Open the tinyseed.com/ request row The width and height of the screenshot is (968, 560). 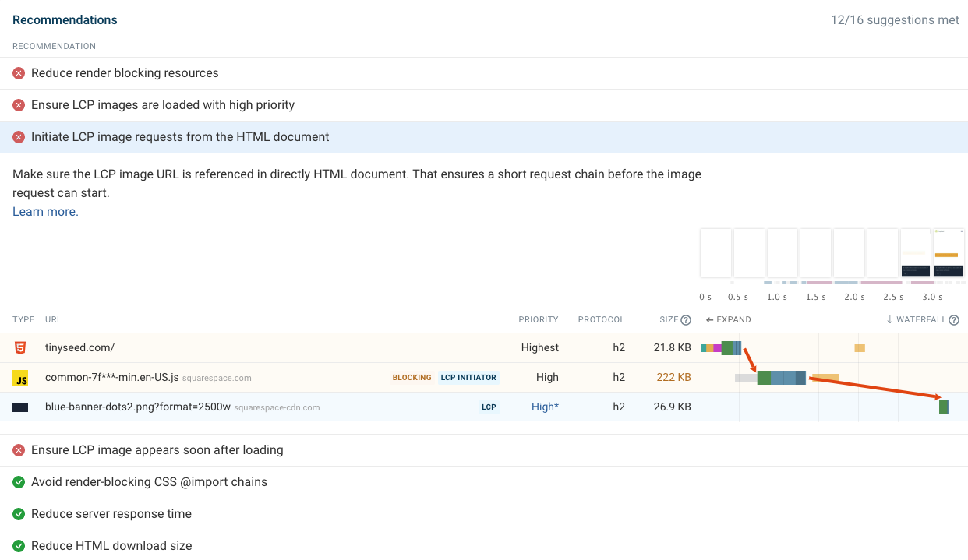click(81, 348)
